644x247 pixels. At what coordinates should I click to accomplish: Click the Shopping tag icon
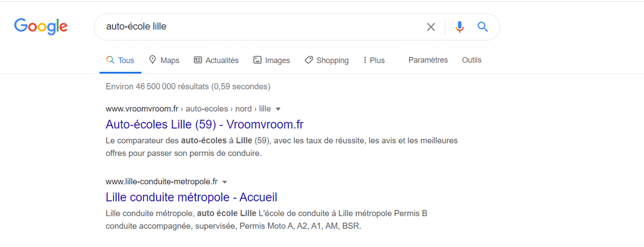click(x=309, y=60)
